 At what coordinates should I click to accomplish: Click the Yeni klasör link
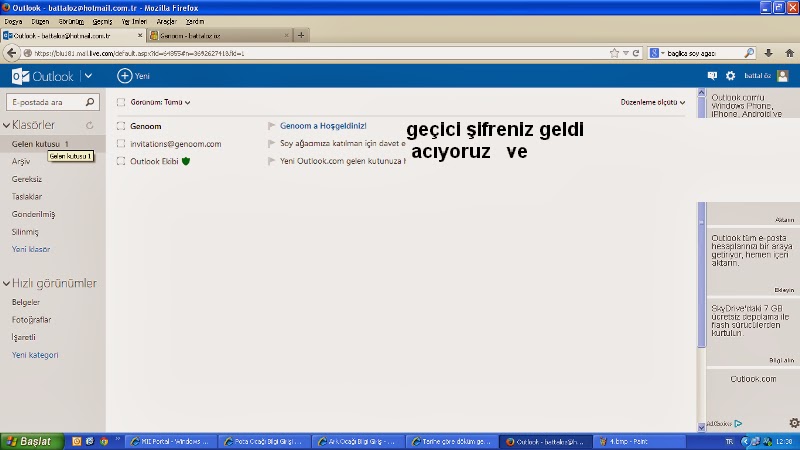pyautogui.click(x=31, y=249)
